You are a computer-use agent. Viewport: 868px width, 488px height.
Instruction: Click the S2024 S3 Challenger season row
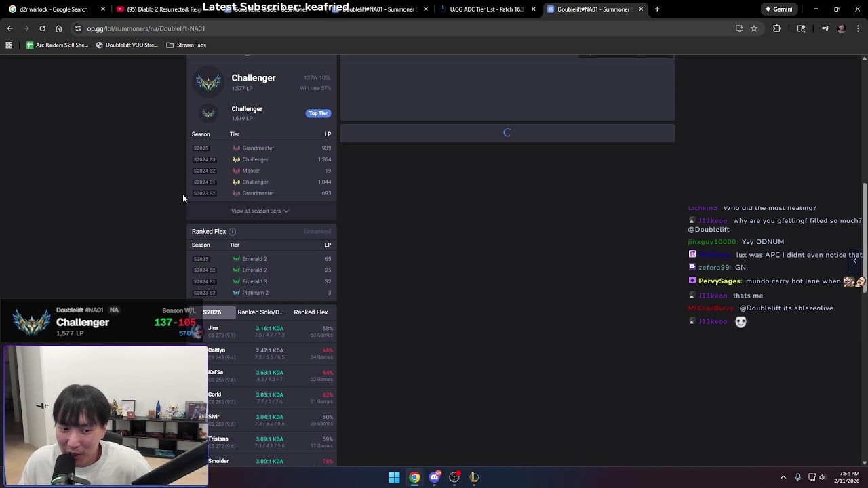[x=262, y=159]
